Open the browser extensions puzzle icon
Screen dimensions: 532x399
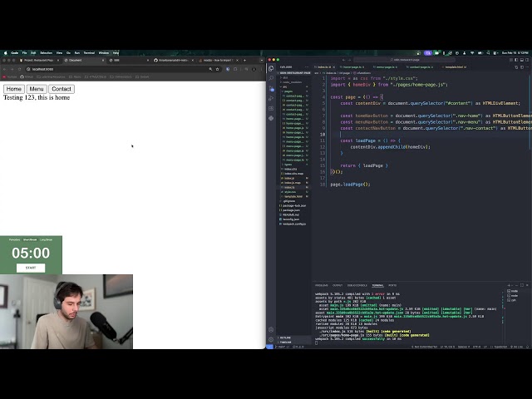tap(235, 69)
